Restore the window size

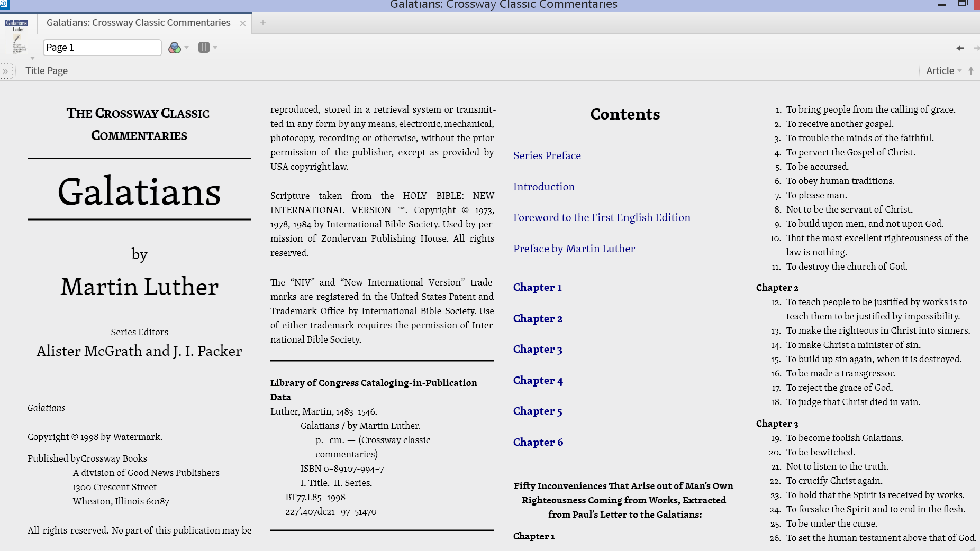point(963,3)
